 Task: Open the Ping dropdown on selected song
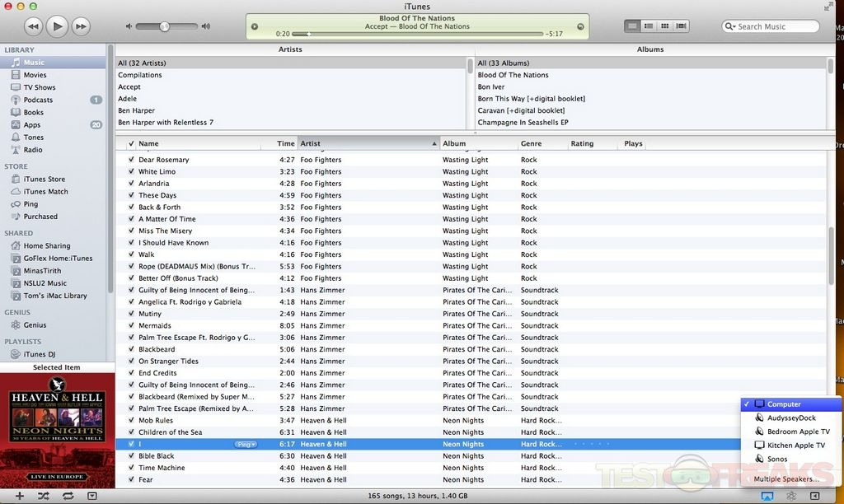[x=246, y=445]
